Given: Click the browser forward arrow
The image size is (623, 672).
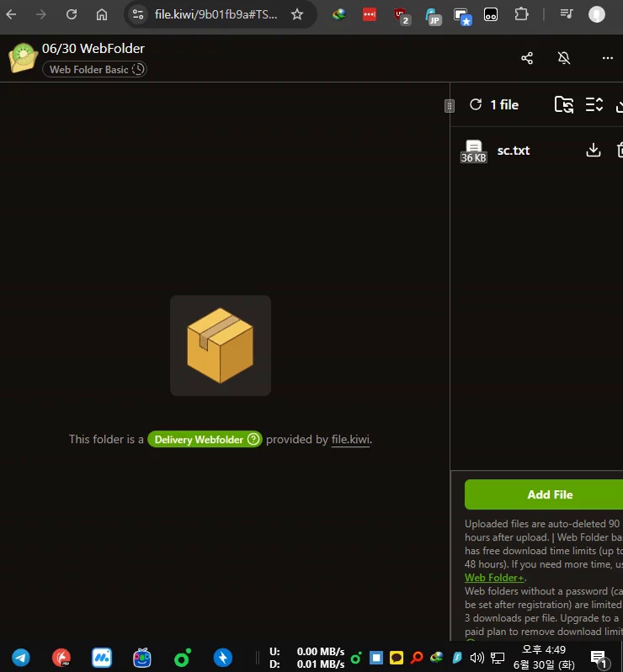Looking at the screenshot, I should pyautogui.click(x=41, y=14).
